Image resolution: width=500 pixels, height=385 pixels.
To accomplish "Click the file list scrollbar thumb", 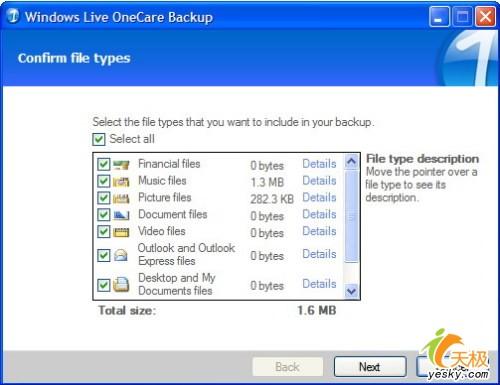I will (x=351, y=216).
